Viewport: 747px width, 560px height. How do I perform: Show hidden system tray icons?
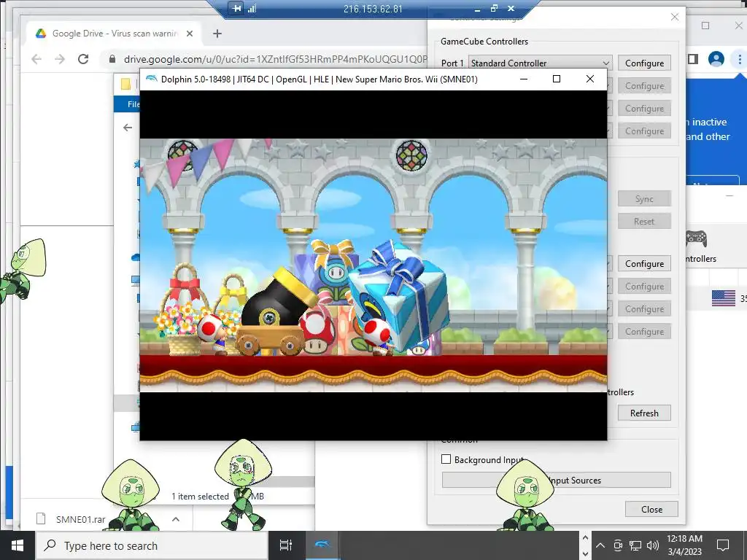(x=600, y=545)
